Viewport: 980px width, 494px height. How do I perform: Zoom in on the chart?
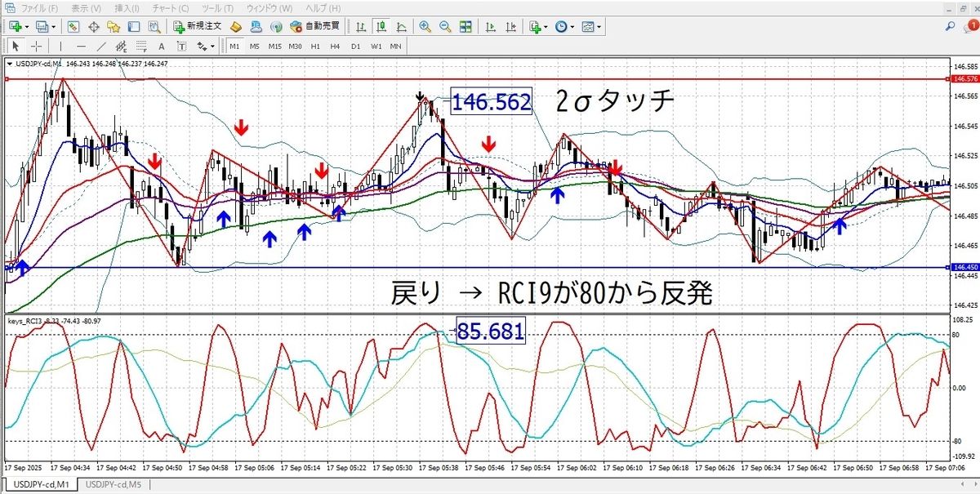[x=425, y=26]
